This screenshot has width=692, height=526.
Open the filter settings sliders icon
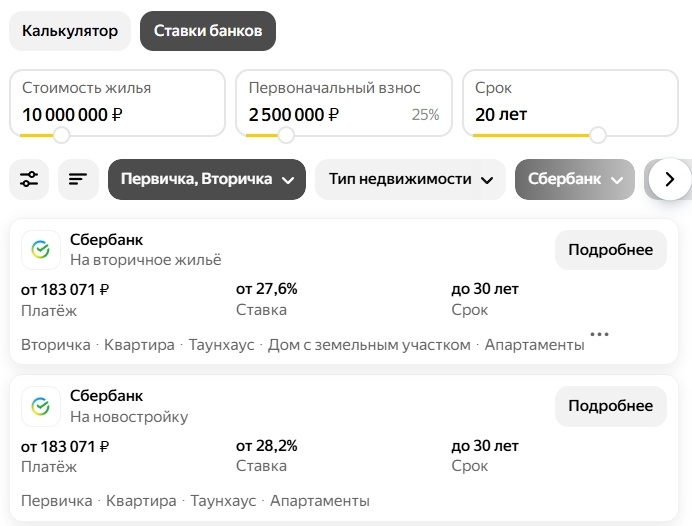[x=29, y=180]
